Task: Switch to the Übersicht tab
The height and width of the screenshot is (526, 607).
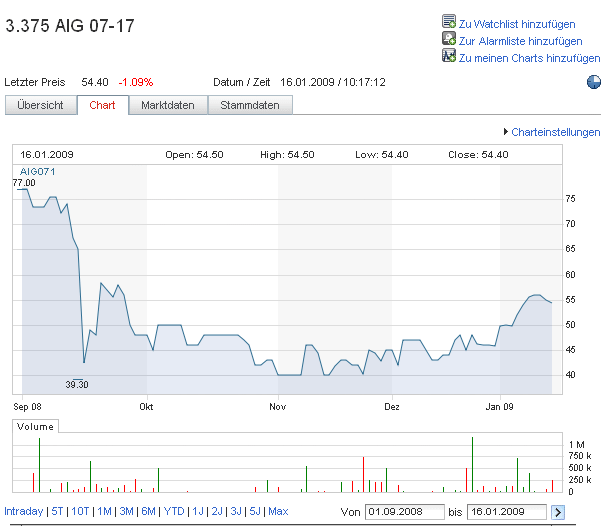Action: tap(41, 105)
